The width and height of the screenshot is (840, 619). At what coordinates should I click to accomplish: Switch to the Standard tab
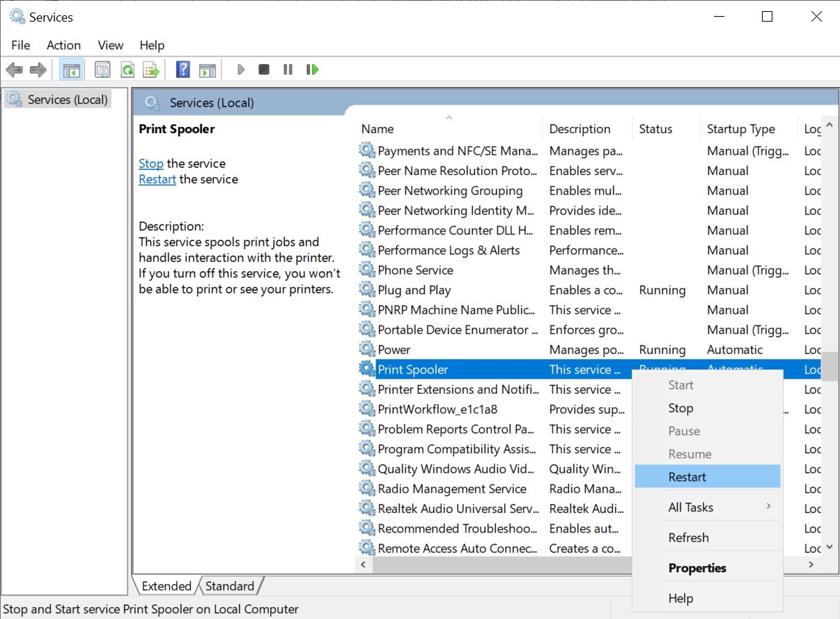click(230, 586)
